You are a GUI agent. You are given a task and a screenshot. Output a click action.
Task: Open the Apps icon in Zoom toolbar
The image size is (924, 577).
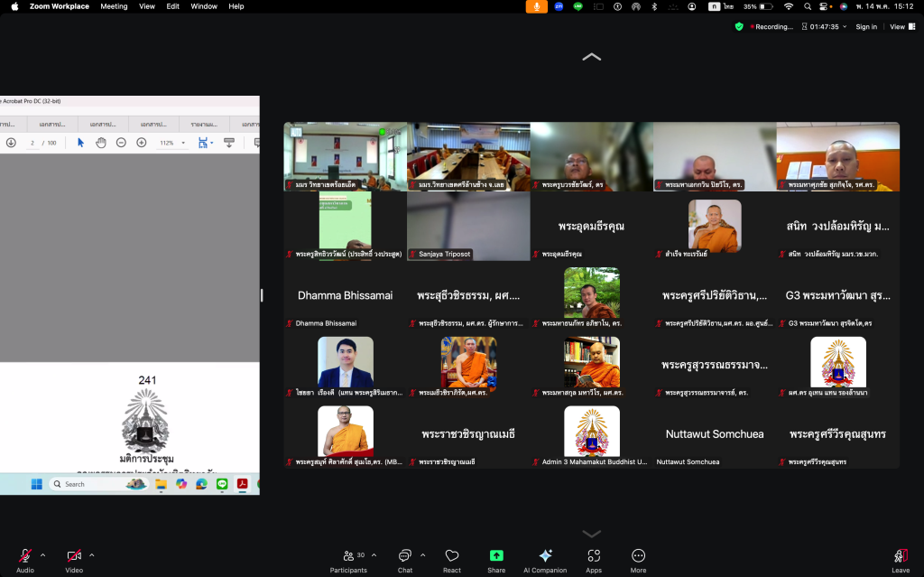(x=594, y=555)
